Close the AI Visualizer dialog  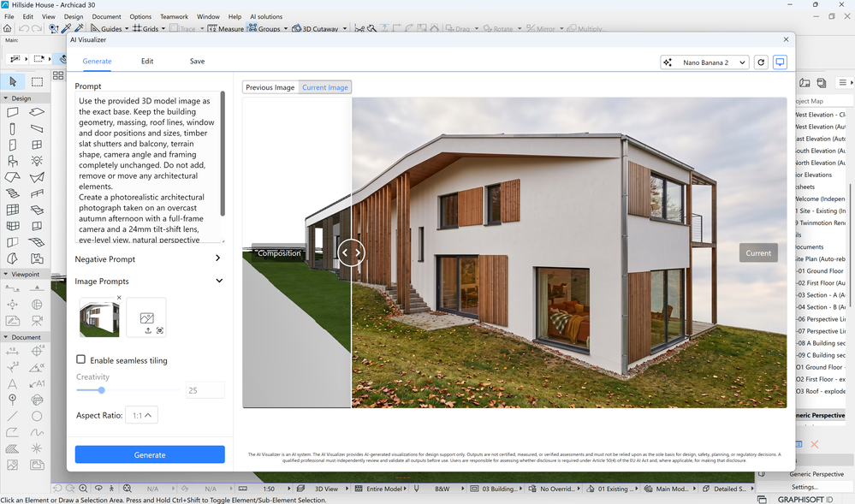click(786, 39)
